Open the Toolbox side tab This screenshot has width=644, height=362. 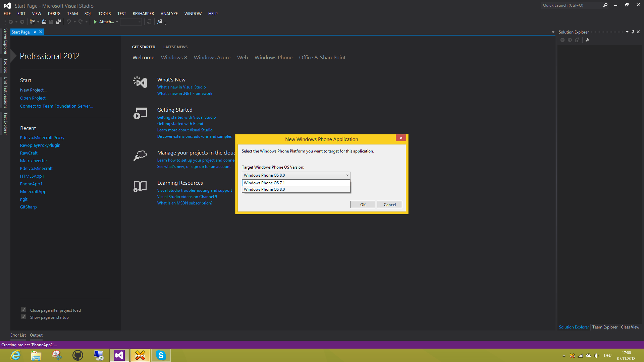tap(5, 66)
